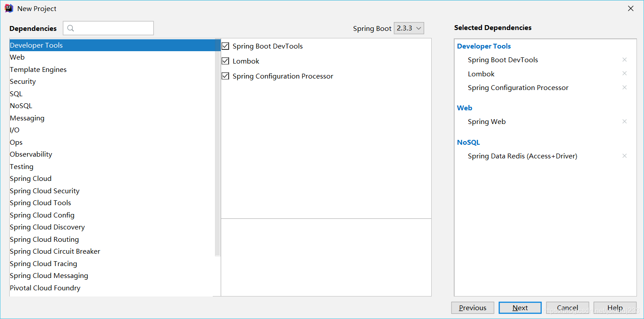Open the Security dependency category

pos(23,82)
